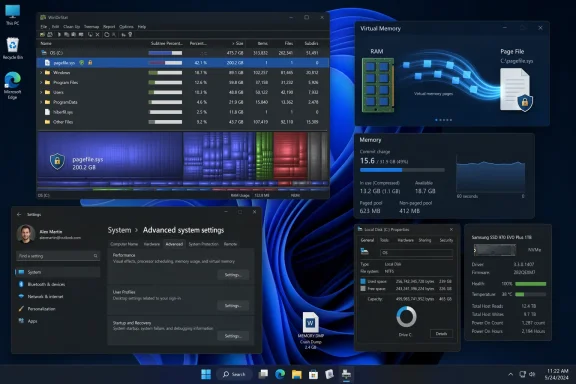This screenshot has width=576, height=384.
Task: Open the Tools tab in Disk Properties
Action: pyautogui.click(x=384, y=240)
